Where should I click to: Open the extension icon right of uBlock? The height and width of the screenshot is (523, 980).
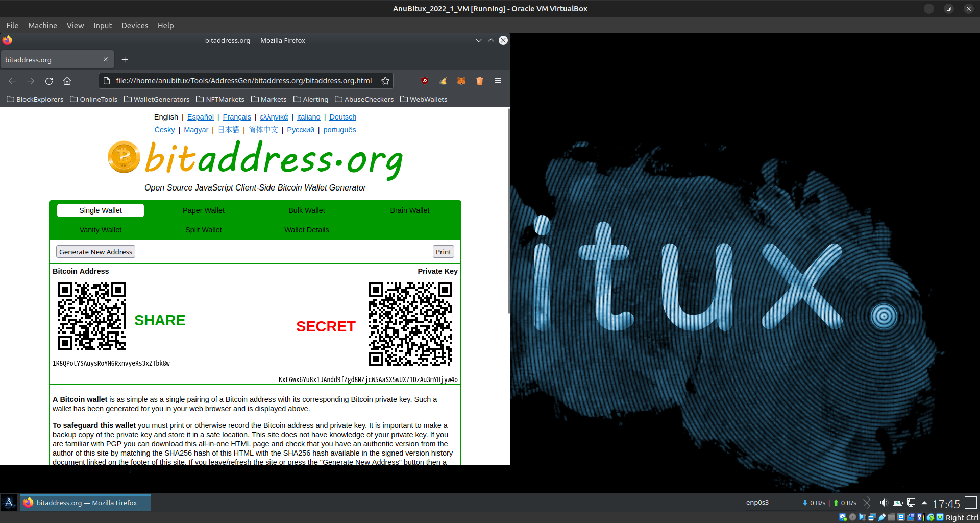pyautogui.click(x=443, y=81)
